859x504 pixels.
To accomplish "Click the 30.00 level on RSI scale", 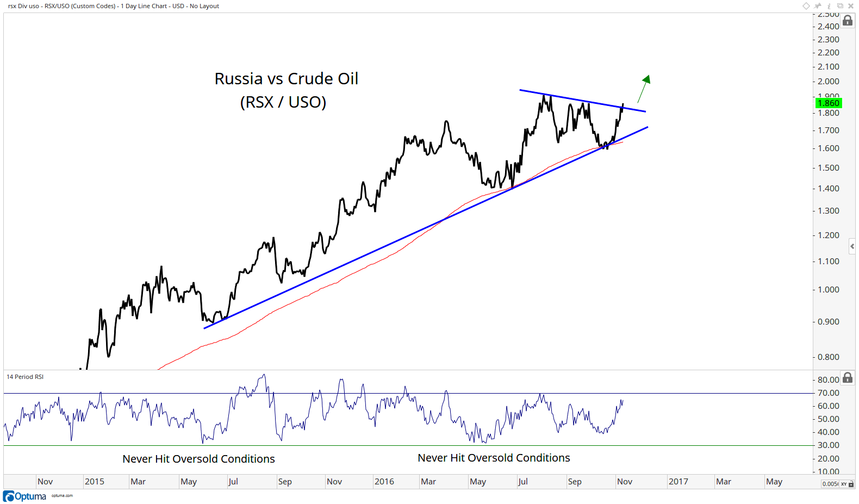I will click(x=829, y=445).
